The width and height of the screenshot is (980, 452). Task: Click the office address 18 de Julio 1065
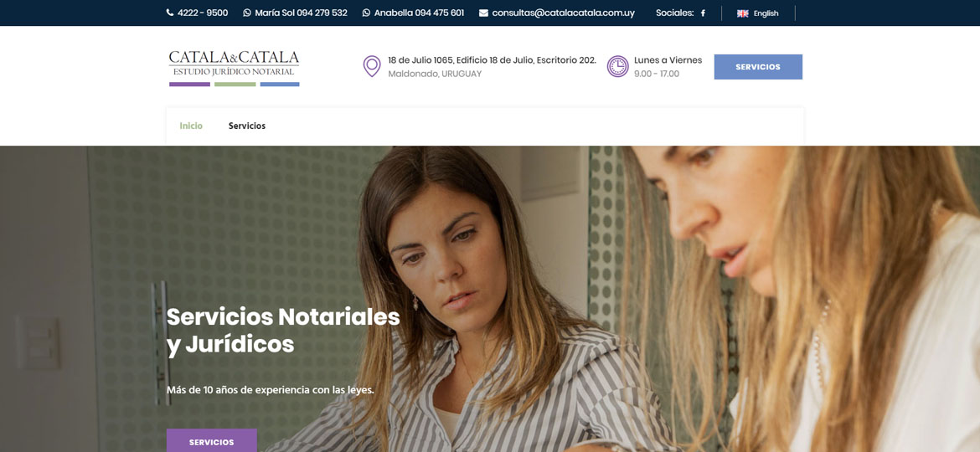tap(492, 60)
